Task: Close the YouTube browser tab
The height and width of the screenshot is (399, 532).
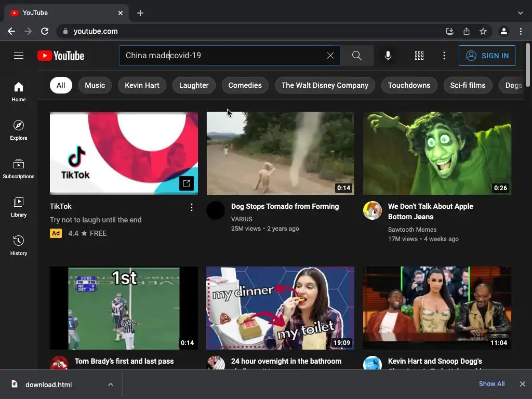Action: [121, 13]
